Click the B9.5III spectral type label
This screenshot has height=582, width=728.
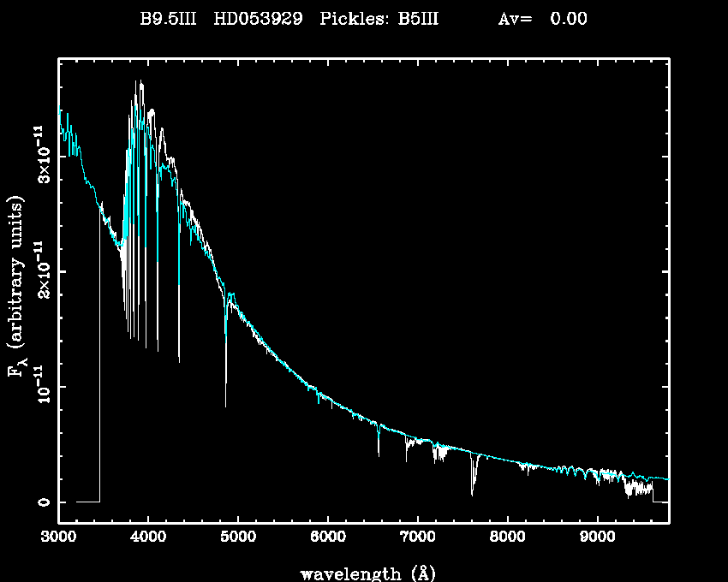tap(169, 19)
